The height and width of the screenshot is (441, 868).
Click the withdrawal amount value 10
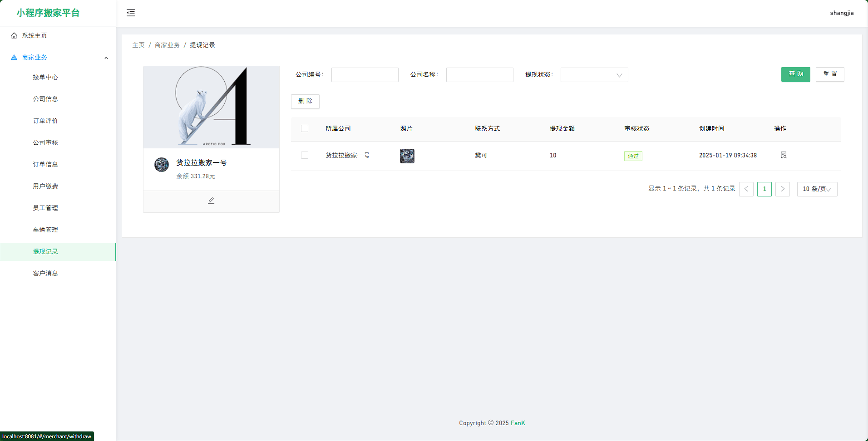(553, 155)
